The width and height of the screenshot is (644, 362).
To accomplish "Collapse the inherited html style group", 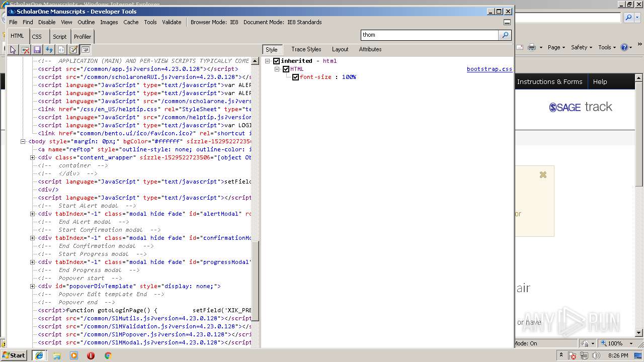I will (x=268, y=61).
